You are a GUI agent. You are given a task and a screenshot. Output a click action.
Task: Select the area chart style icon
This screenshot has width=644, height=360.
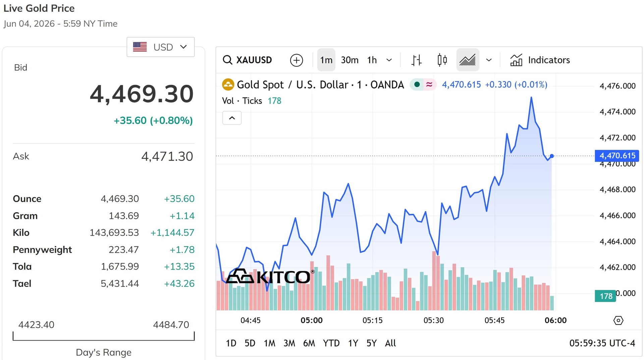(x=468, y=60)
